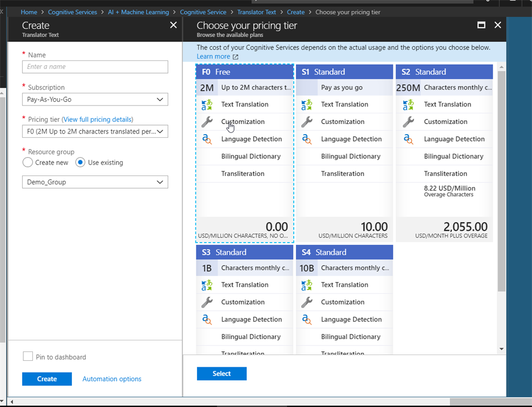Click Bilingual Dictionary in the S2 Standard card

click(x=453, y=156)
